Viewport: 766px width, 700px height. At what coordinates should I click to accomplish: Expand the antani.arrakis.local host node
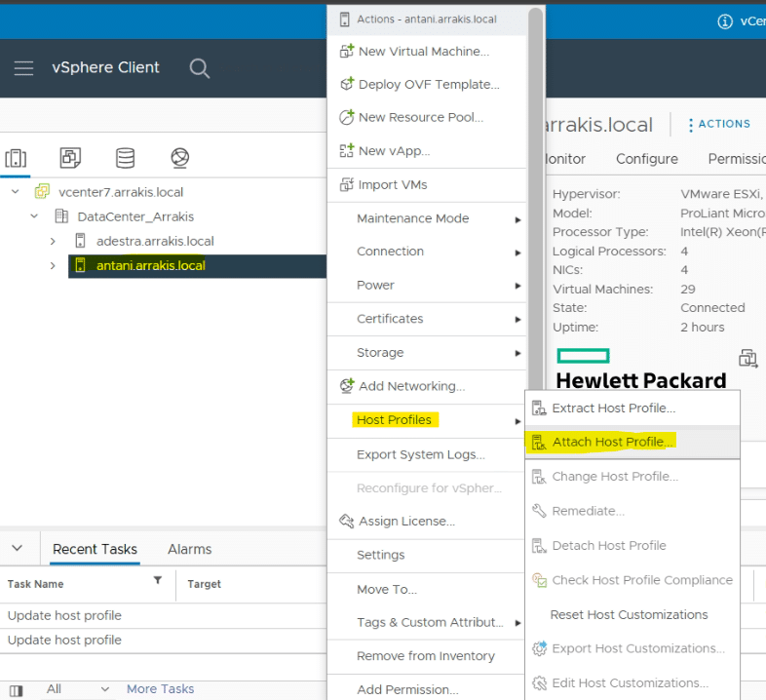pyautogui.click(x=53, y=265)
